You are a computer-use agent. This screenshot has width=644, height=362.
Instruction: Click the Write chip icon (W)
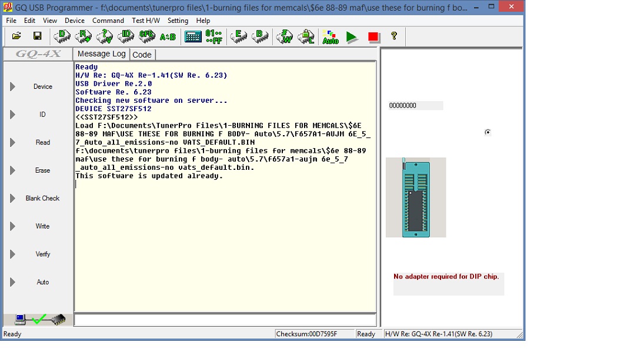click(285, 36)
